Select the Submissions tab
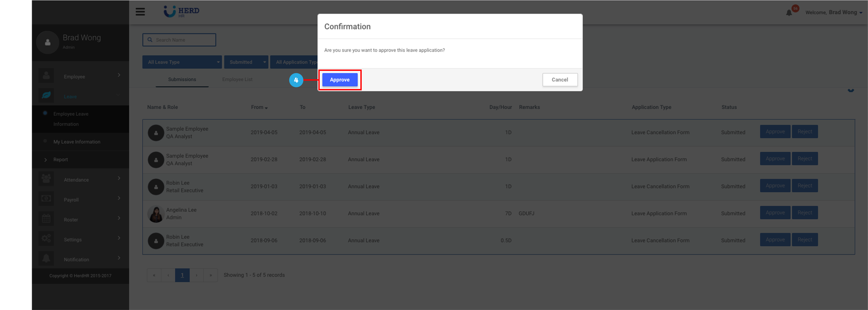This screenshot has width=868, height=310. [182, 80]
